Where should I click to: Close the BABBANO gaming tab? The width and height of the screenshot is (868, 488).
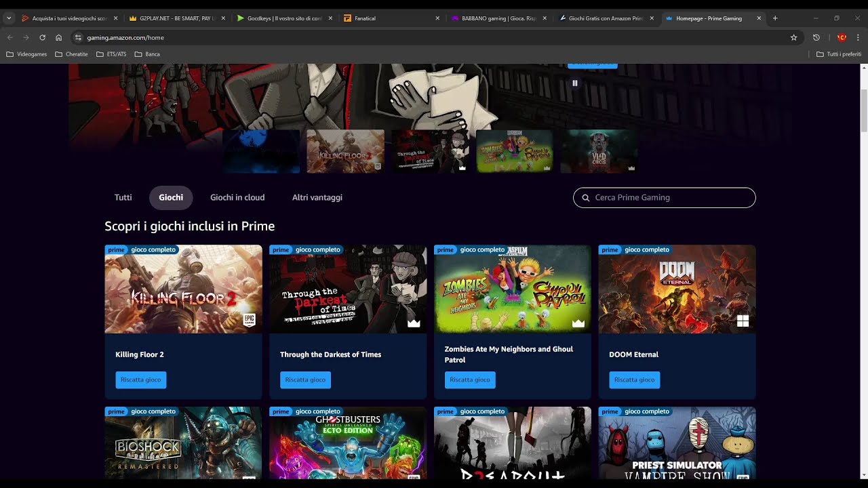click(x=545, y=18)
